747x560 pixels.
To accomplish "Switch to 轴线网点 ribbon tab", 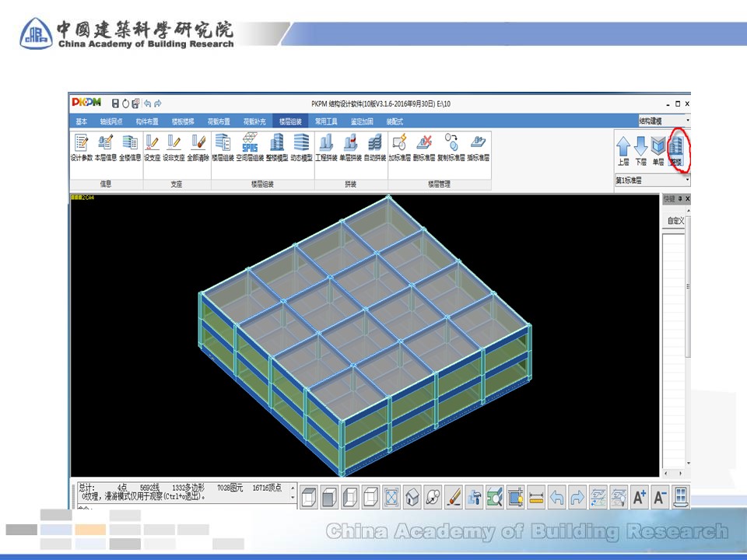I will click(x=111, y=121).
